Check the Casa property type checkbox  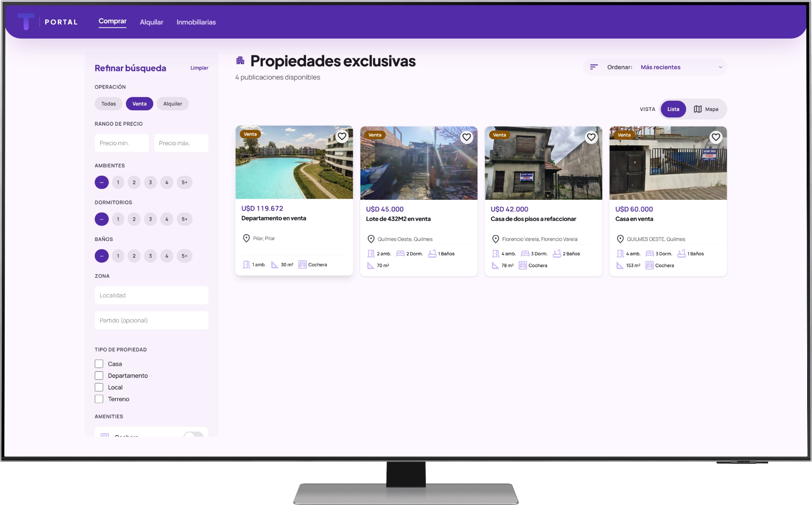99,364
